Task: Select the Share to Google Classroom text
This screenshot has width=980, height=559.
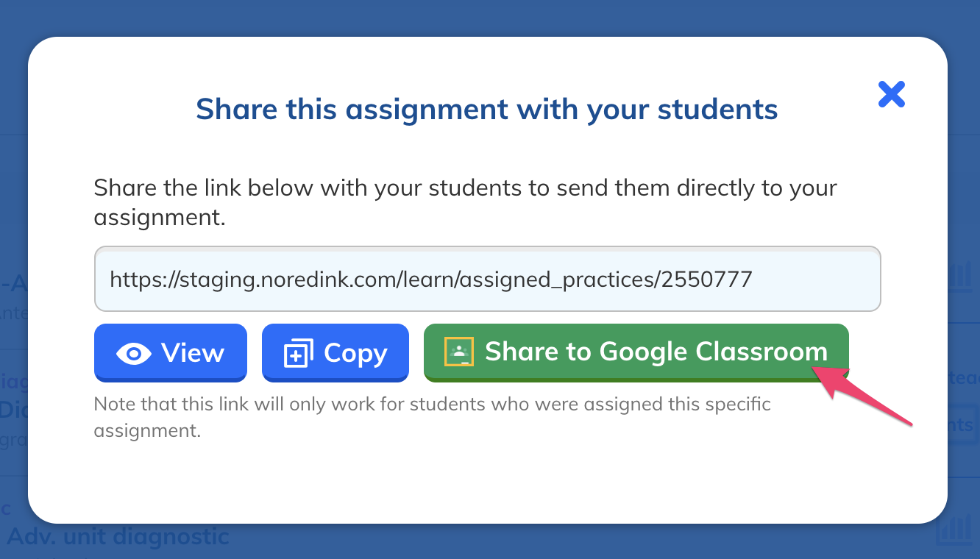Action: [656, 352]
